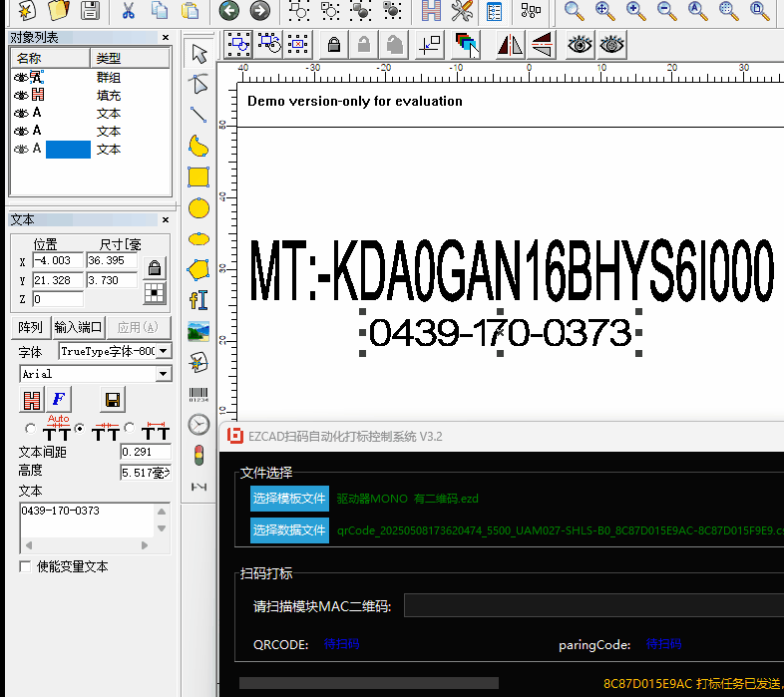784x697 pixels.
Task: Enable the 使能变里文本 checkbox
Action: tap(25, 566)
